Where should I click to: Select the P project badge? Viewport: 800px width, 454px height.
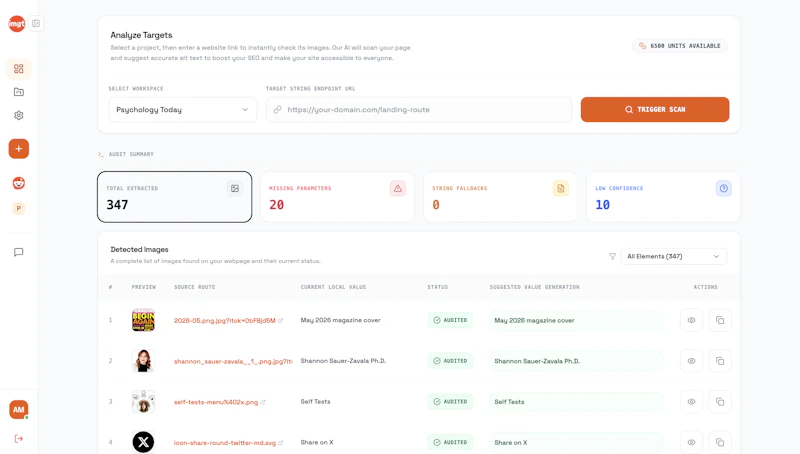19,208
